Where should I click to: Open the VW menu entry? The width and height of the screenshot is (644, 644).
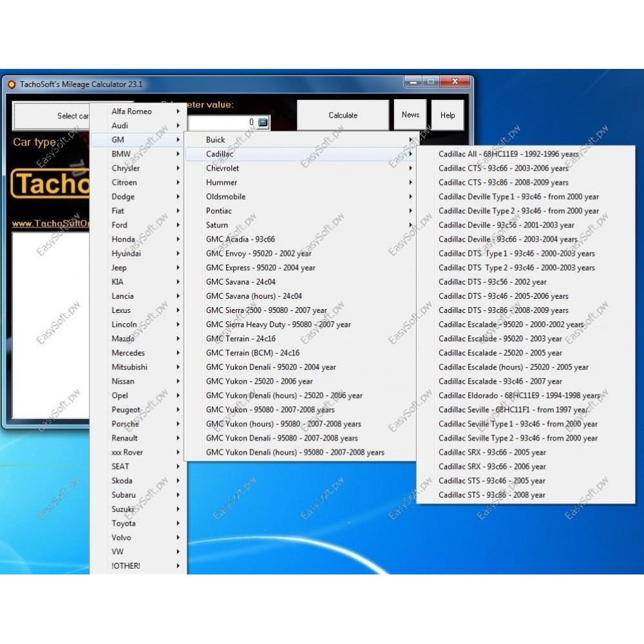(x=138, y=552)
